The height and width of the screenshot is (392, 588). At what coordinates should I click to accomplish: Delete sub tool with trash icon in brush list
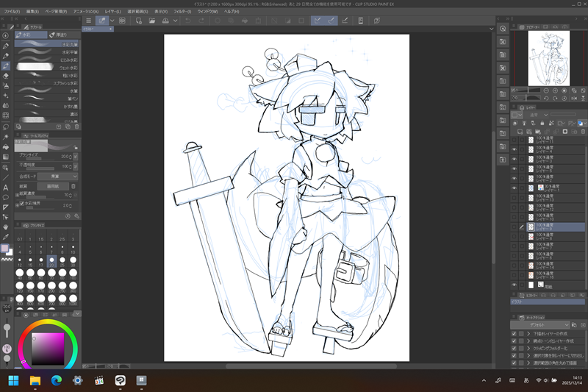point(76,126)
